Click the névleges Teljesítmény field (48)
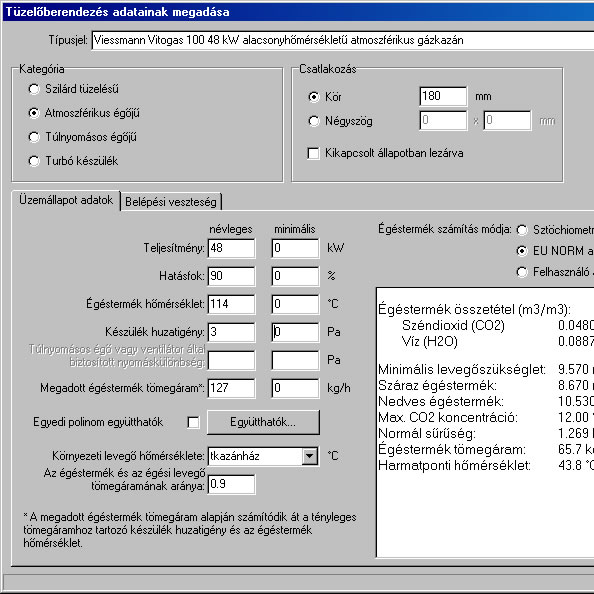The width and height of the screenshot is (594, 594). click(x=231, y=248)
